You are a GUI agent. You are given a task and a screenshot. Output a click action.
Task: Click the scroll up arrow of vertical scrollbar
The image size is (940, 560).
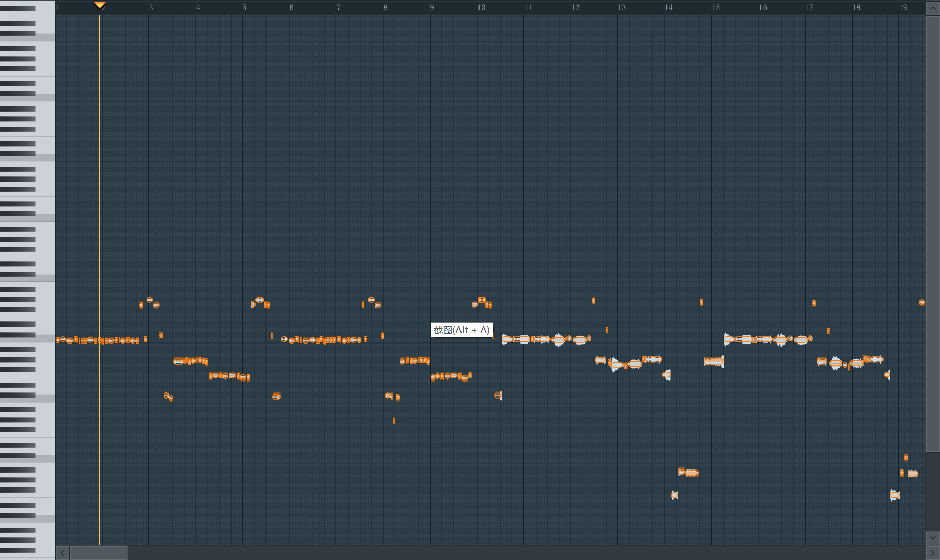pyautogui.click(x=933, y=8)
